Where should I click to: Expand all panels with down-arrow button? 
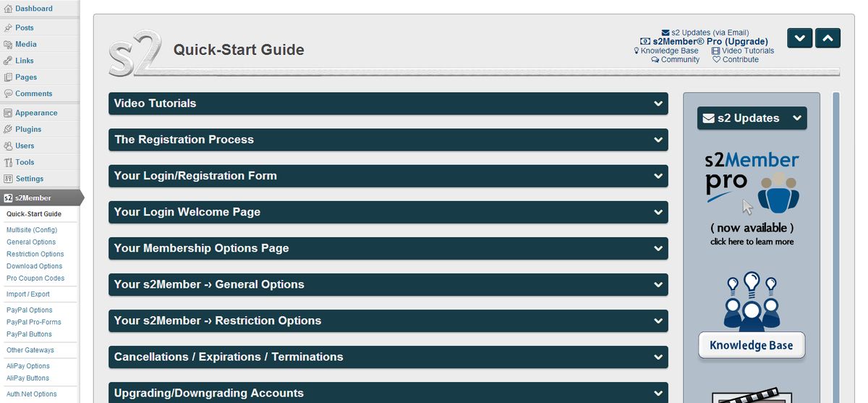pyautogui.click(x=799, y=38)
